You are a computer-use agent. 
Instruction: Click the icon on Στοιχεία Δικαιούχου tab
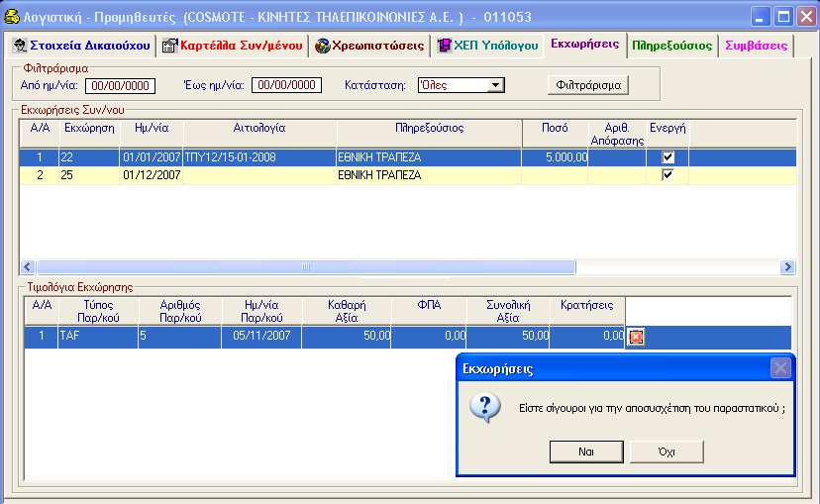point(20,46)
